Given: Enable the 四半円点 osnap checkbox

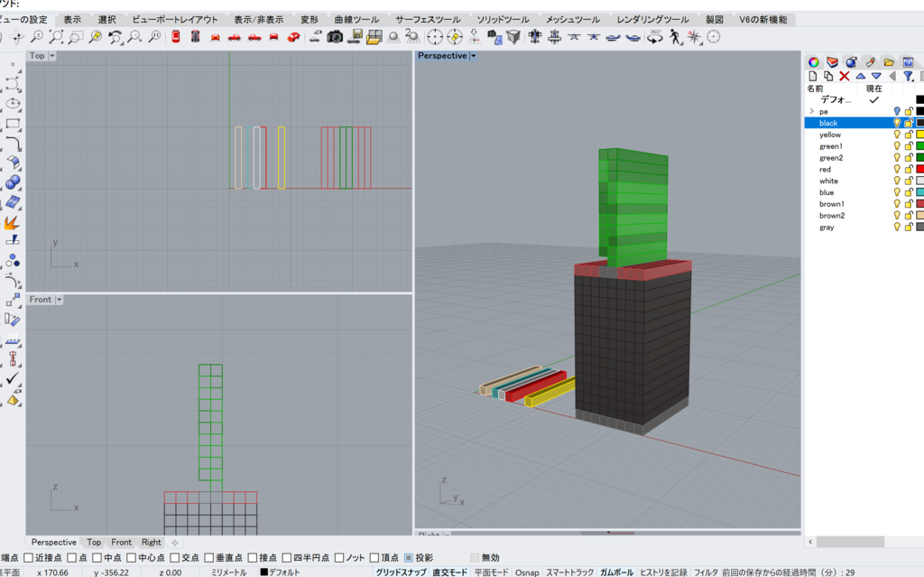Looking at the screenshot, I should click(x=286, y=557).
